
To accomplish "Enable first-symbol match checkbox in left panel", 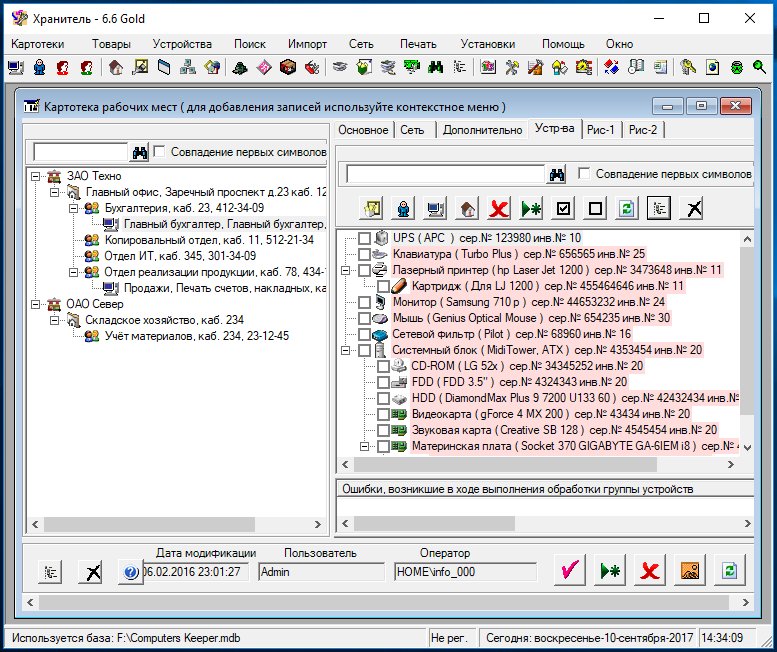I will tap(160, 152).
